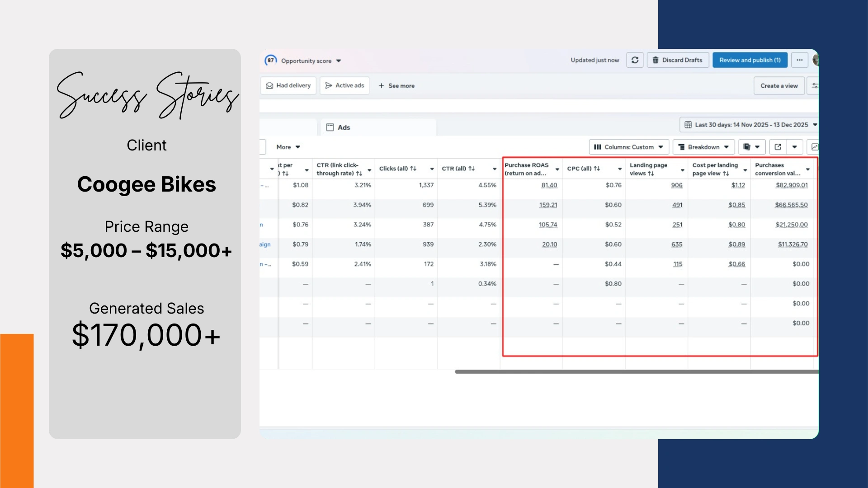This screenshot has width=868, height=488.
Task: Click the 491 landing page views value
Action: click(x=677, y=205)
